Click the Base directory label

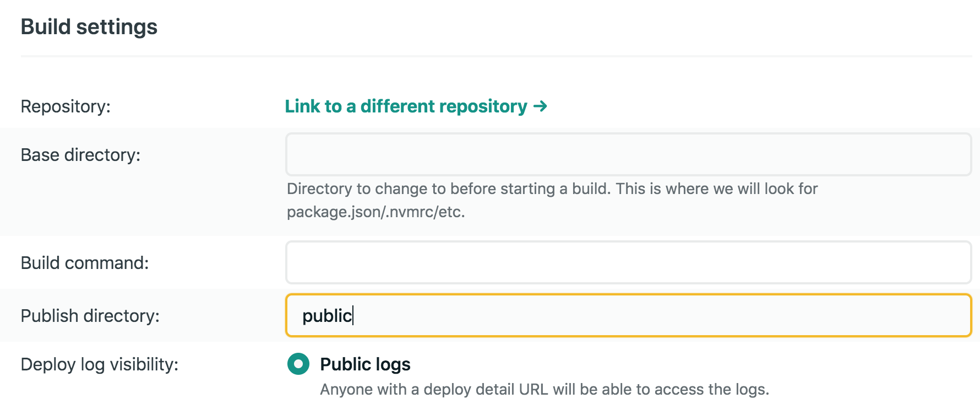click(x=81, y=155)
